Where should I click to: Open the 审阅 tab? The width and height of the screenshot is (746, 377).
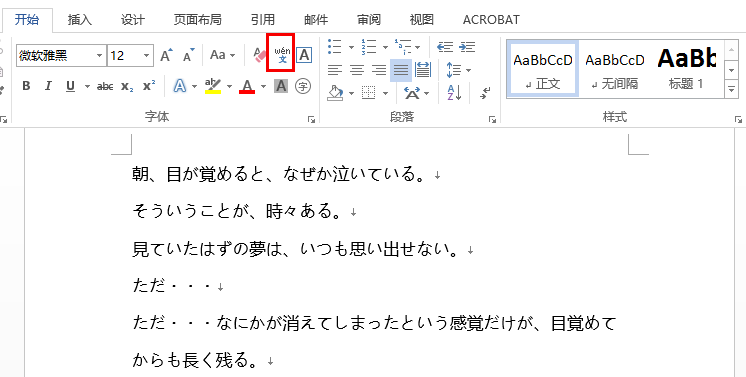point(369,20)
